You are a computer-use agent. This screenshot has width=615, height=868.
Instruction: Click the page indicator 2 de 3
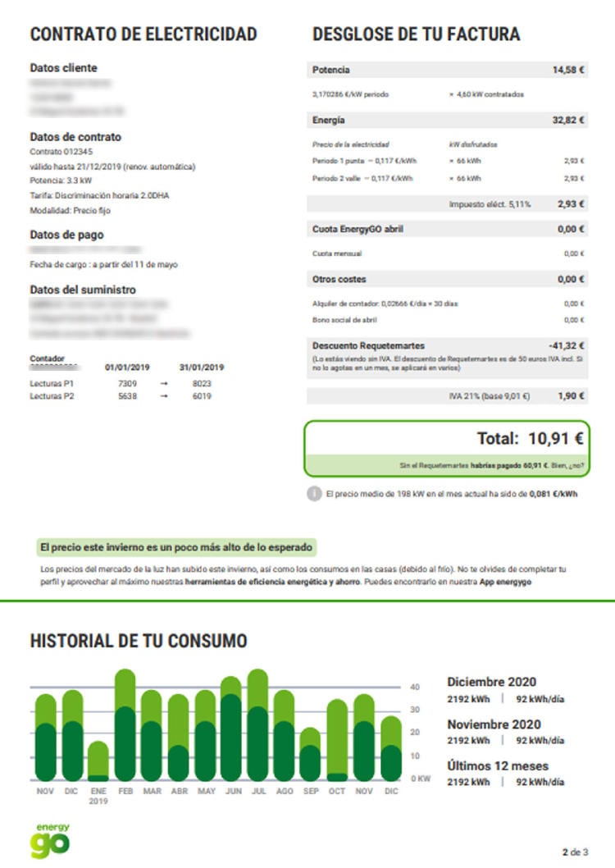(x=576, y=852)
